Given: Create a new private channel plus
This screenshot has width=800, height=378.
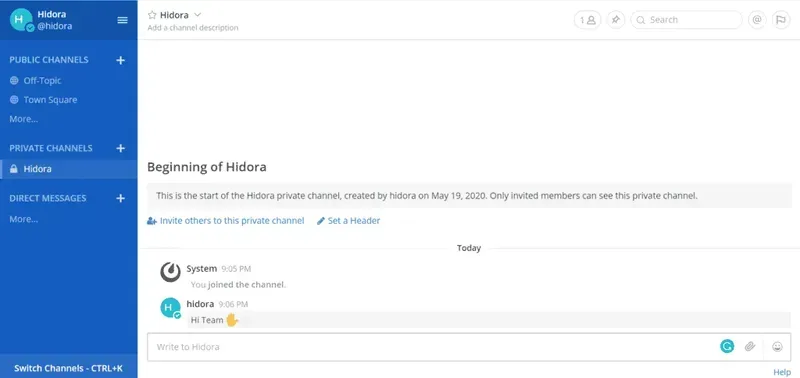Looking at the screenshot, I should 120,148.
